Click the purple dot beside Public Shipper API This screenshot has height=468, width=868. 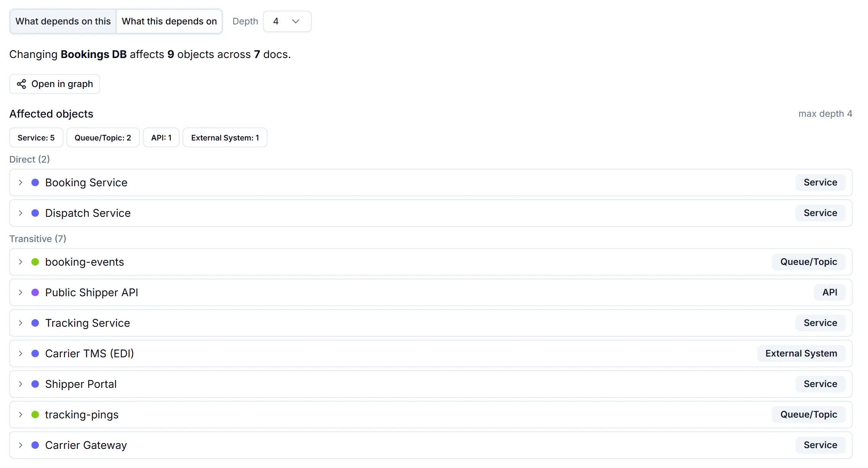pos(35,292)
